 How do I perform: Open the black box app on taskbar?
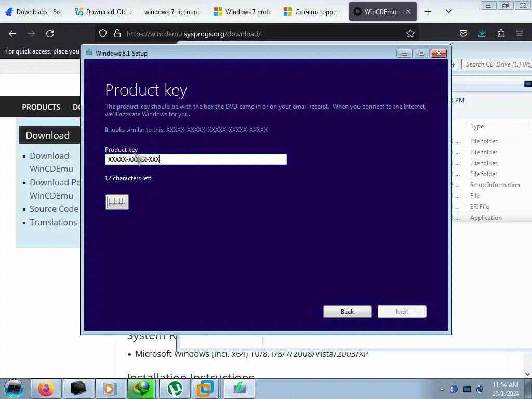point(78,389)
